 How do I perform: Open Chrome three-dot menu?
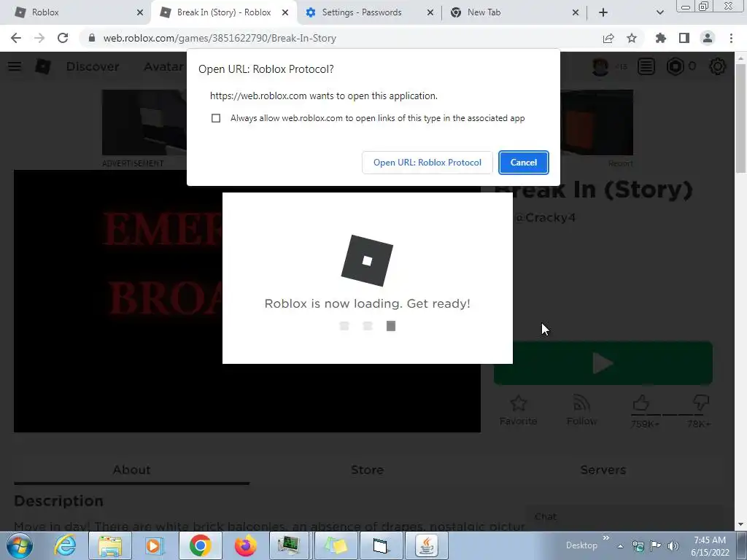(731, 38)
